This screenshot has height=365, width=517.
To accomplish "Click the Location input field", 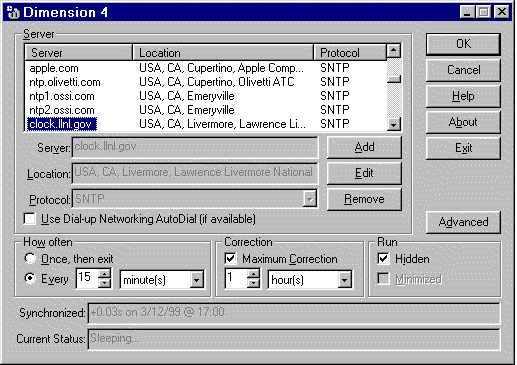I will click(x=195, y=173).
